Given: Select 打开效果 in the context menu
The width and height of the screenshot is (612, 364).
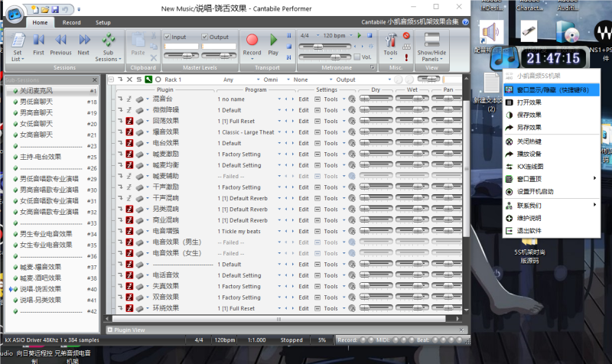Looking at the screenshot, I should click(x=551, y=102).
